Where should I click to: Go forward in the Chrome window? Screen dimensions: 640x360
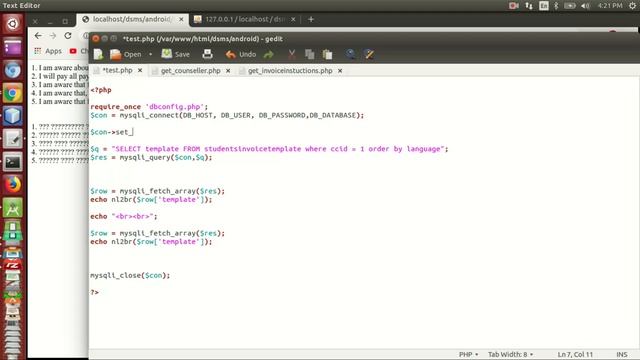click(x=53, y=36)
